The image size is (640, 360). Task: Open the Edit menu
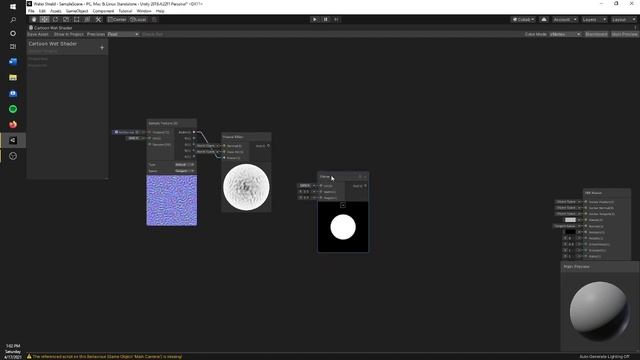[x=42, y=11]
